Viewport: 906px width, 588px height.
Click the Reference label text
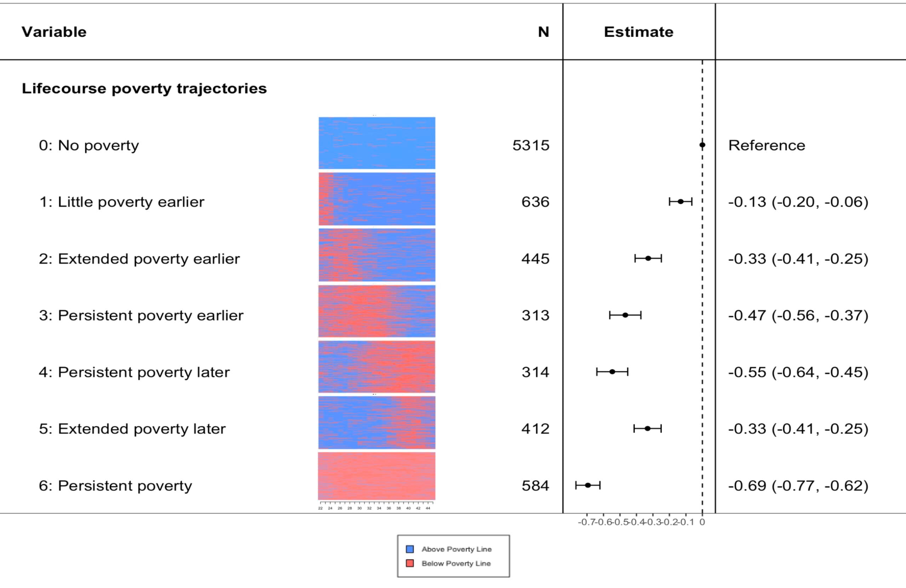[x=767, y=145]
